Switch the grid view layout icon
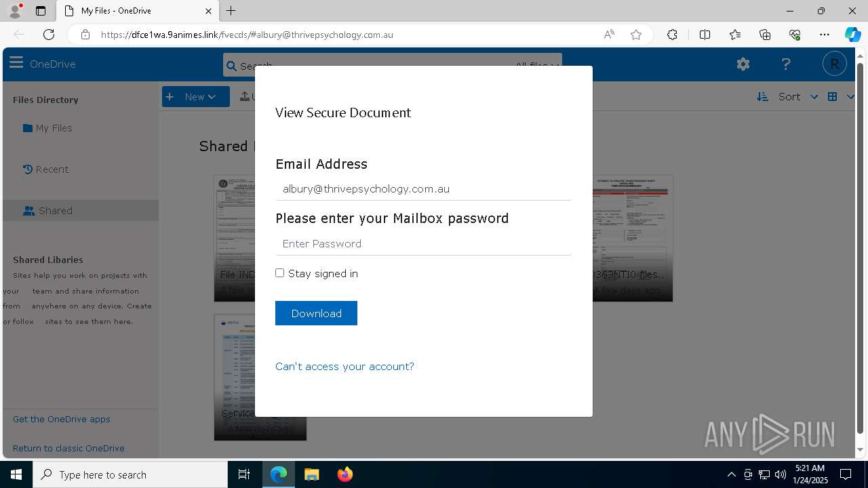 [x=833, y=97]
